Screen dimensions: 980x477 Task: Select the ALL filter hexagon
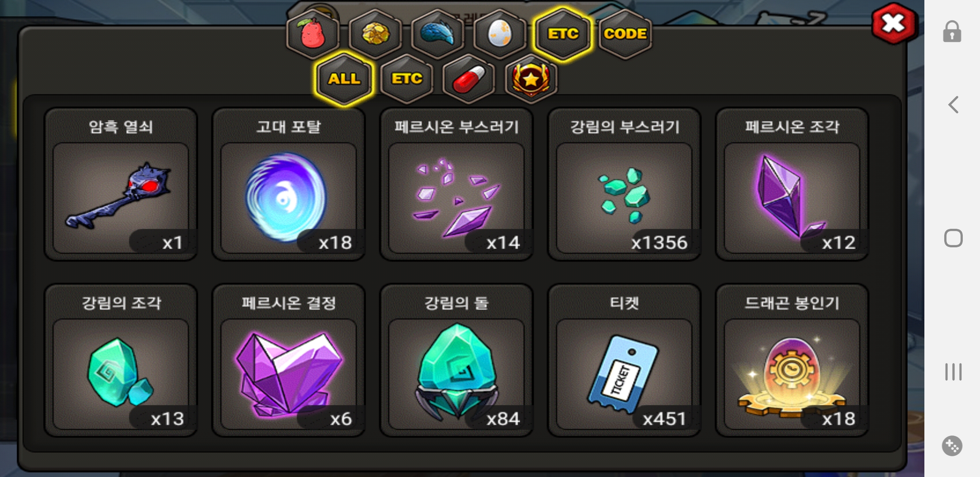pyautogui.click(x=344, y=79)
